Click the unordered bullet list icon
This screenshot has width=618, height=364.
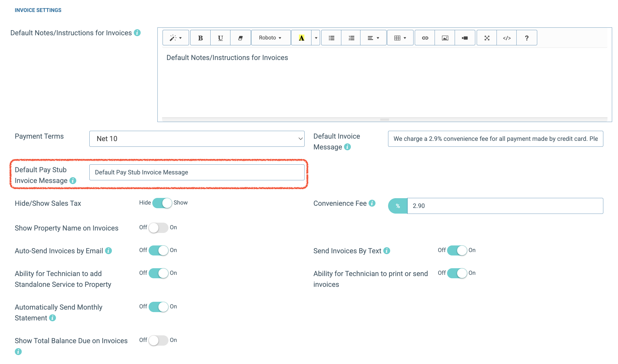331,38
